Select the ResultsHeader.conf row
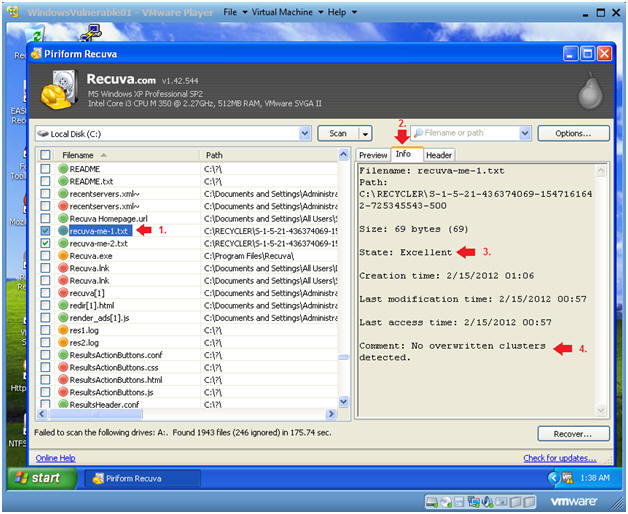 (x=188, y=404)
